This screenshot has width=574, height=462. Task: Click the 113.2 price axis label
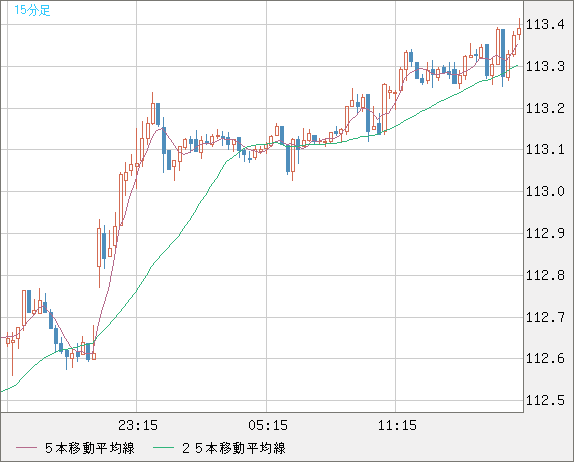tap(545, 108)
